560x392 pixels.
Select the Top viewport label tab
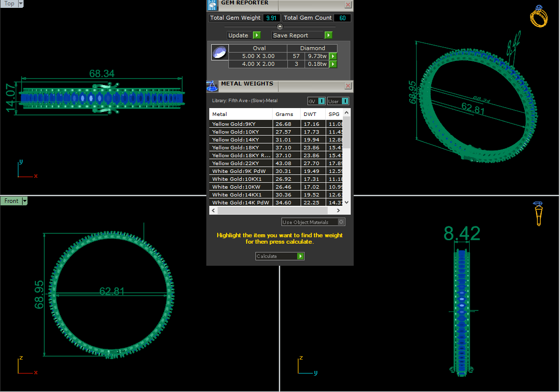click(x=9, y=3)
